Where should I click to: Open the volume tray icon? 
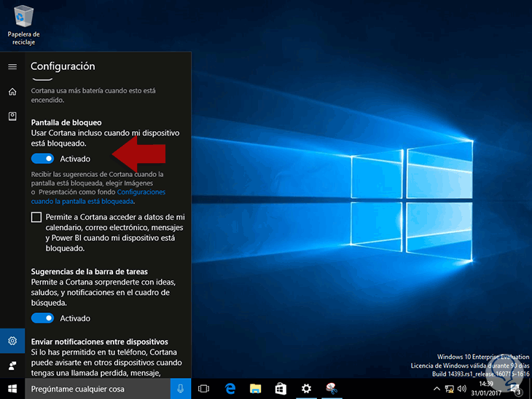461,389
